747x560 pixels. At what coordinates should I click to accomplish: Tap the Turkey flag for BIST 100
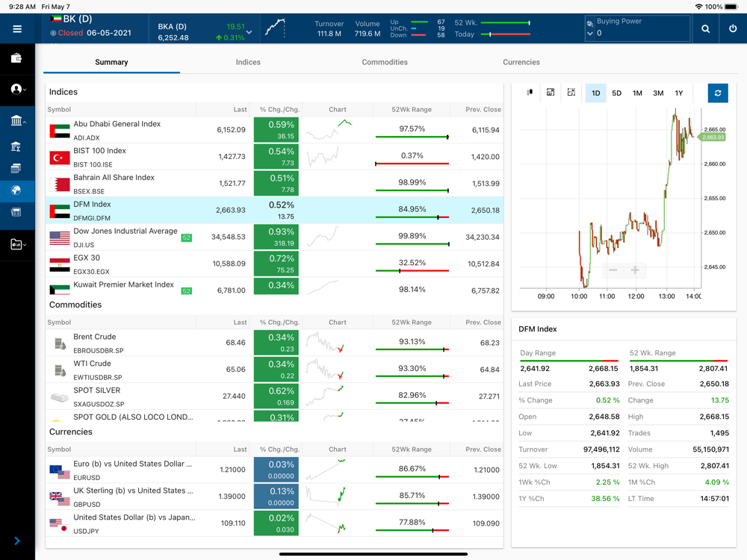pyautogui.click(x=60, y=158)
